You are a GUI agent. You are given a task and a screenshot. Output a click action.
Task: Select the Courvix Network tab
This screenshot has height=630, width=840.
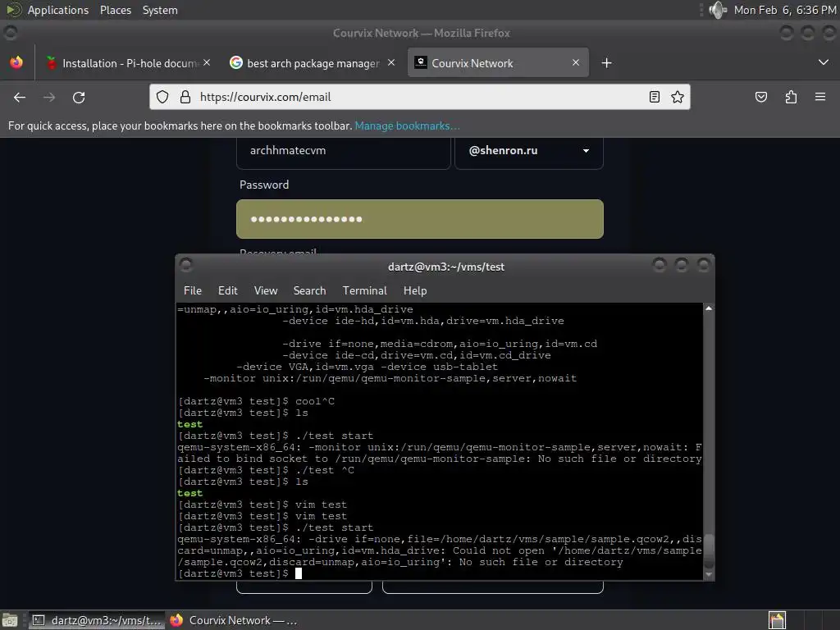[498, 62]
